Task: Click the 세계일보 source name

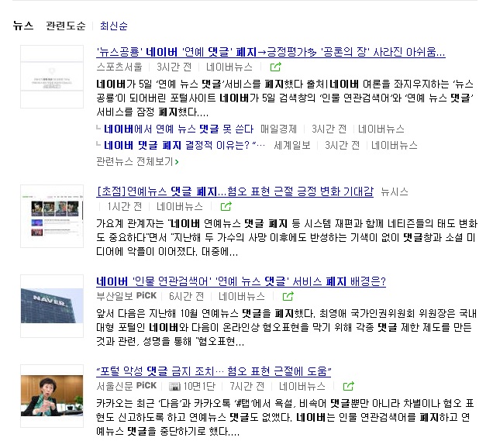Action: click(x=292, y=145)
